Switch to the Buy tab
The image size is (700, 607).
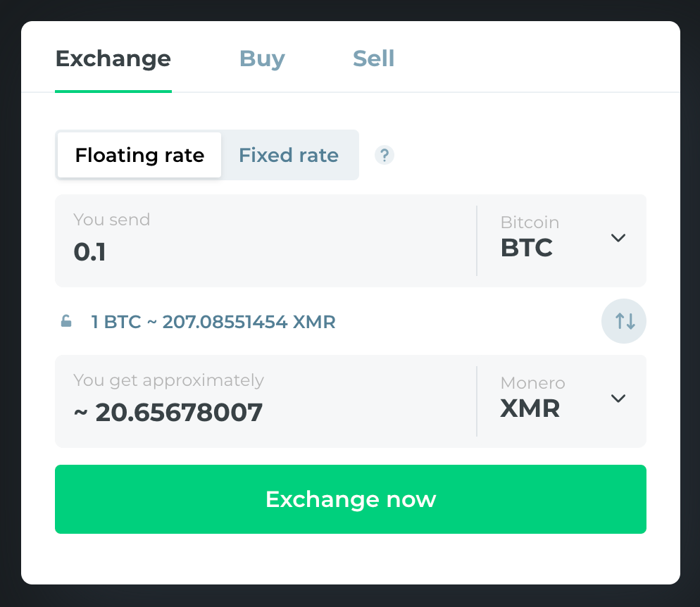click(262, 58)
